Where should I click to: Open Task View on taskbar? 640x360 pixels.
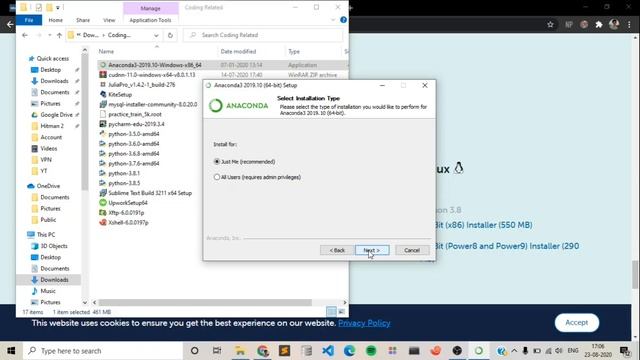pos(217,351)
